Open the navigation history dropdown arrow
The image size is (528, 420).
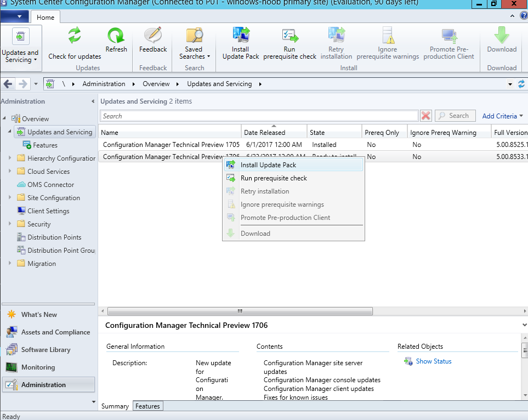point(36,84)
